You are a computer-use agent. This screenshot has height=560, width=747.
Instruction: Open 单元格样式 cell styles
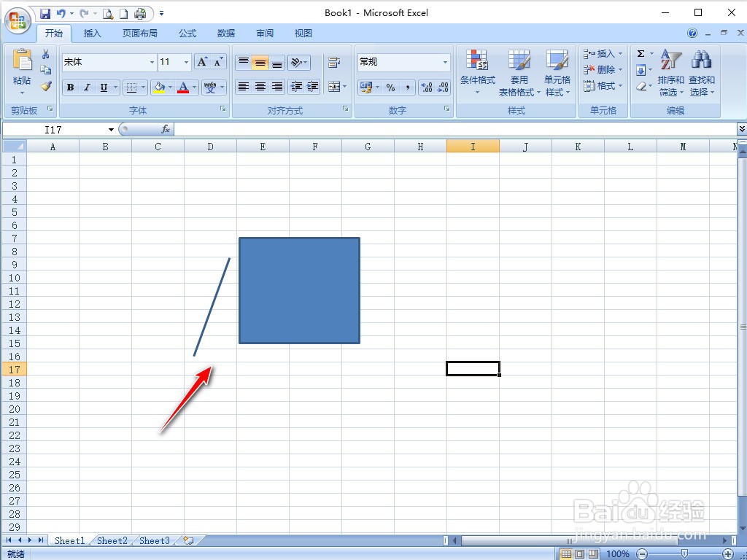557,72
